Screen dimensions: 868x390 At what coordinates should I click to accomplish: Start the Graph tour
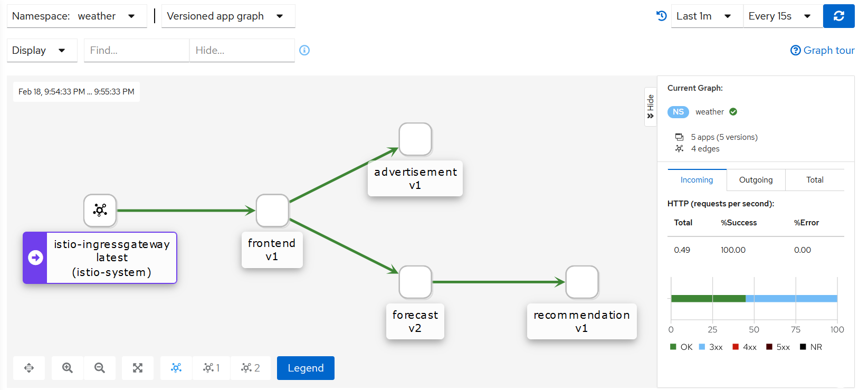click(822, 50)
